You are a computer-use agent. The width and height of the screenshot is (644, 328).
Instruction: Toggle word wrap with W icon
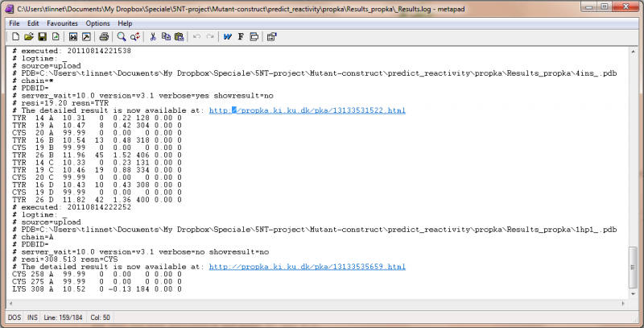tap(228, 36)
